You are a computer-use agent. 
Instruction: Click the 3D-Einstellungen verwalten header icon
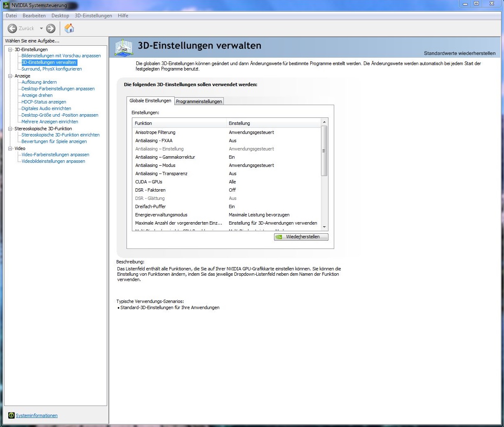pos(124,48)
